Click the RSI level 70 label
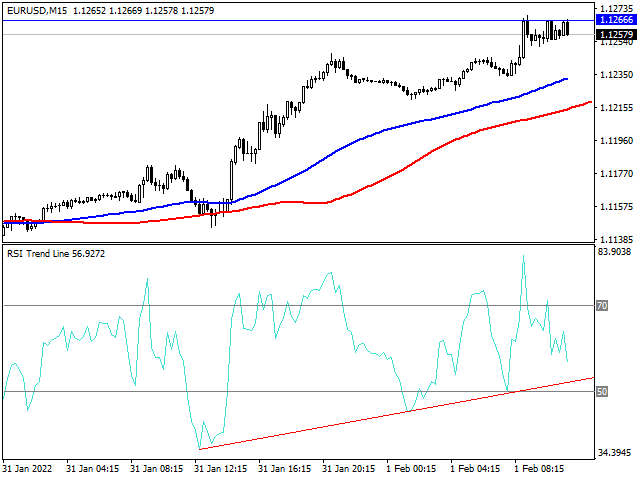The width and height of the screenshot is (640, 480). [602, 305]
